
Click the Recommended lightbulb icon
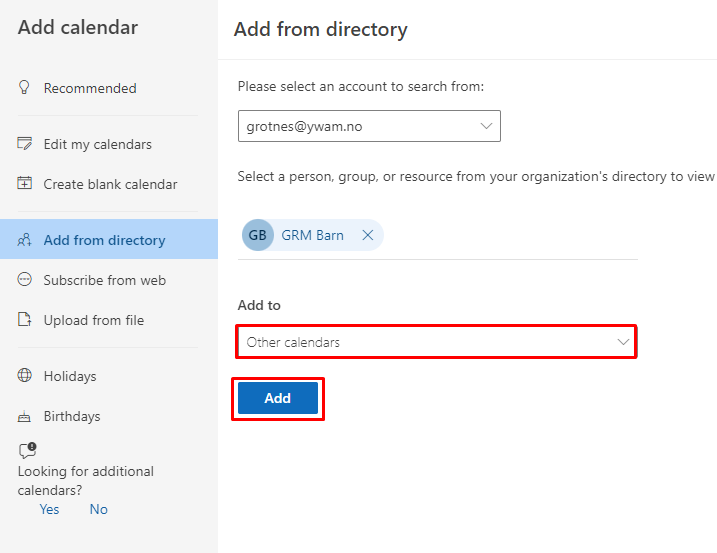(25, 88)
